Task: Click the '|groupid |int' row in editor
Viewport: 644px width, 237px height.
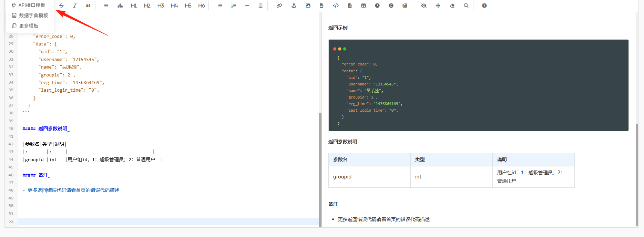Action: (x=93, y=159)
